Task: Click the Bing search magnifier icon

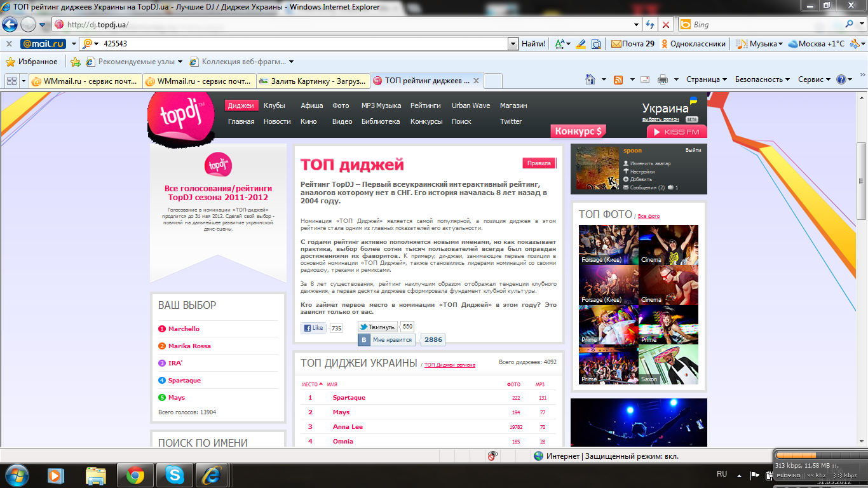Action: click(x=850, y=25)
